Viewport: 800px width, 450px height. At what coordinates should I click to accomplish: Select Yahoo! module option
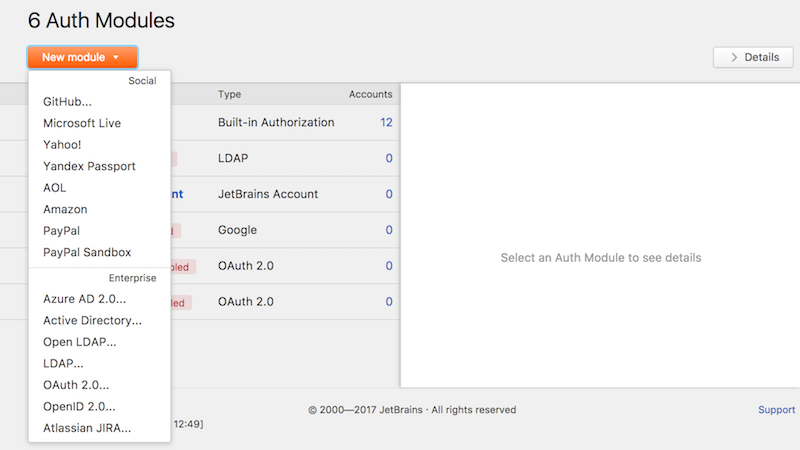62,144
